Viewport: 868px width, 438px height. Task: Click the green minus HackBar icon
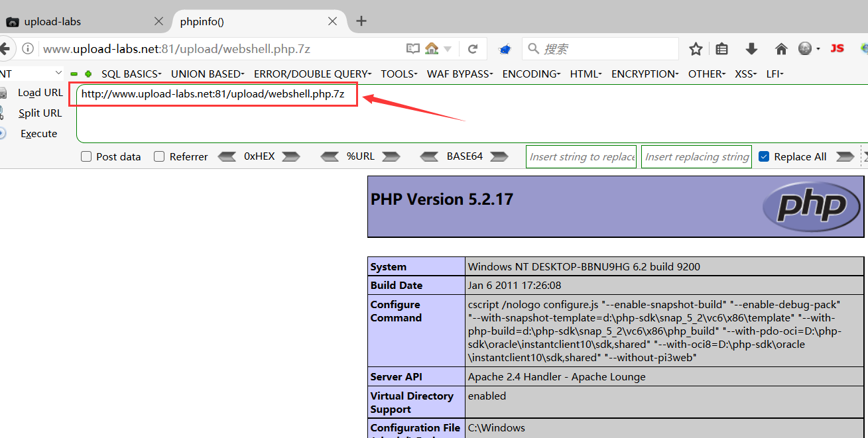click(x=74, y=74)
